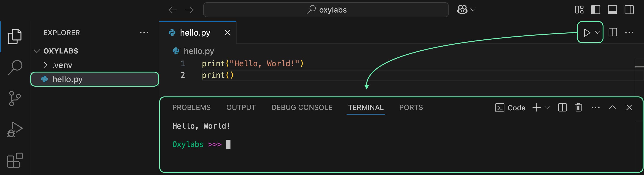Viewport: 644px width, 175px height.
Task: Kill terminal with the trash icon
Action: point(578,107)
